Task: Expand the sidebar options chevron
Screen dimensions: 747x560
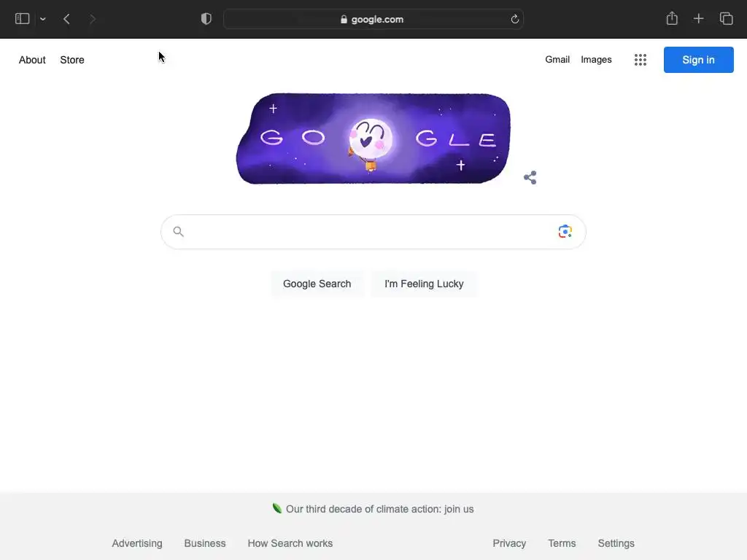Action: (x=43, y=19)
